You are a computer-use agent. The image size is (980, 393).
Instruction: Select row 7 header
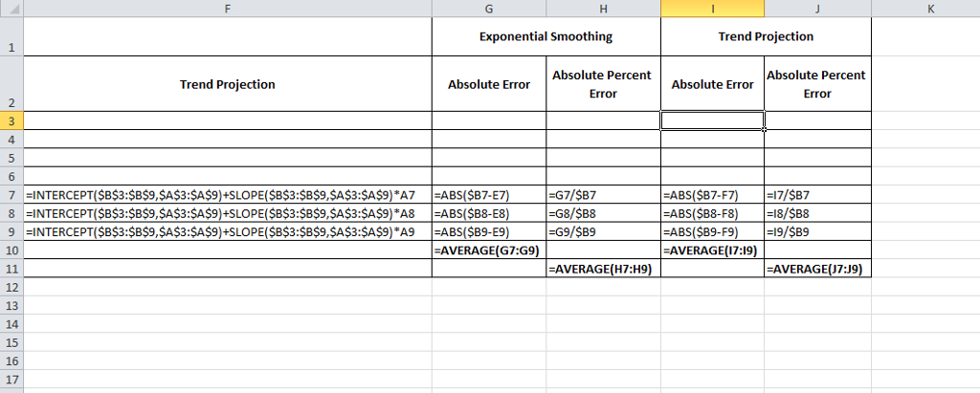[x=11, y=195]
